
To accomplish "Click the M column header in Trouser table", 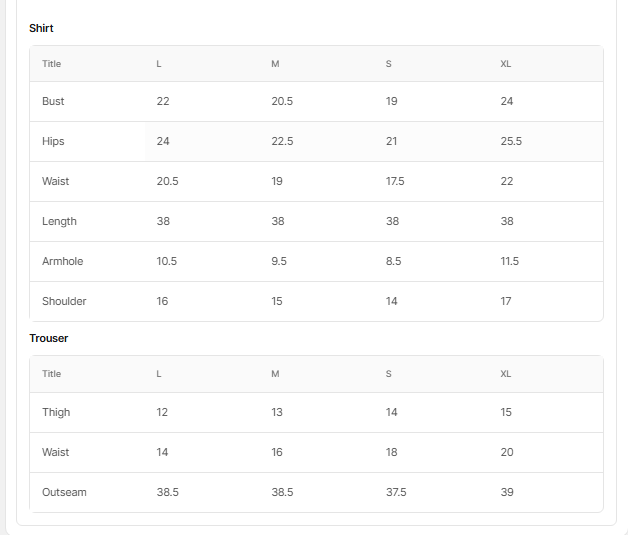I will point(275,374).
